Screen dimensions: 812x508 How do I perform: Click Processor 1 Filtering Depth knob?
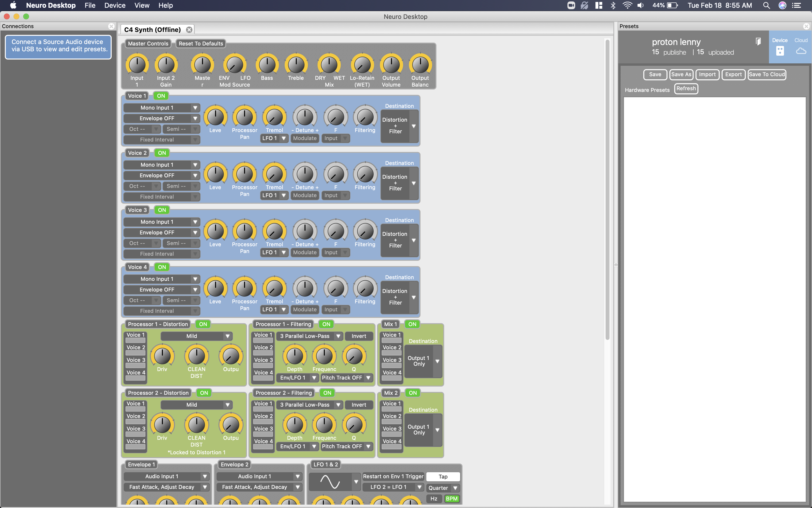point(295,356)
